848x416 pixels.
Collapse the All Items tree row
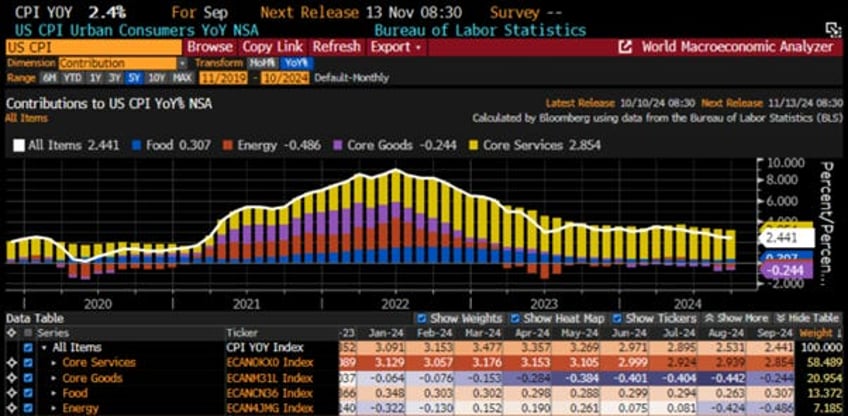[44, 347]
